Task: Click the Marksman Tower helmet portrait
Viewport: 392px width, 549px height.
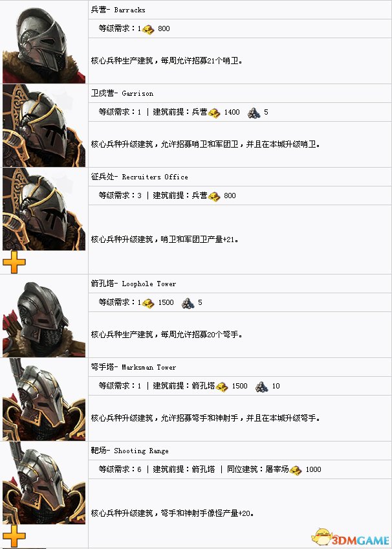Action: (44, 399)
